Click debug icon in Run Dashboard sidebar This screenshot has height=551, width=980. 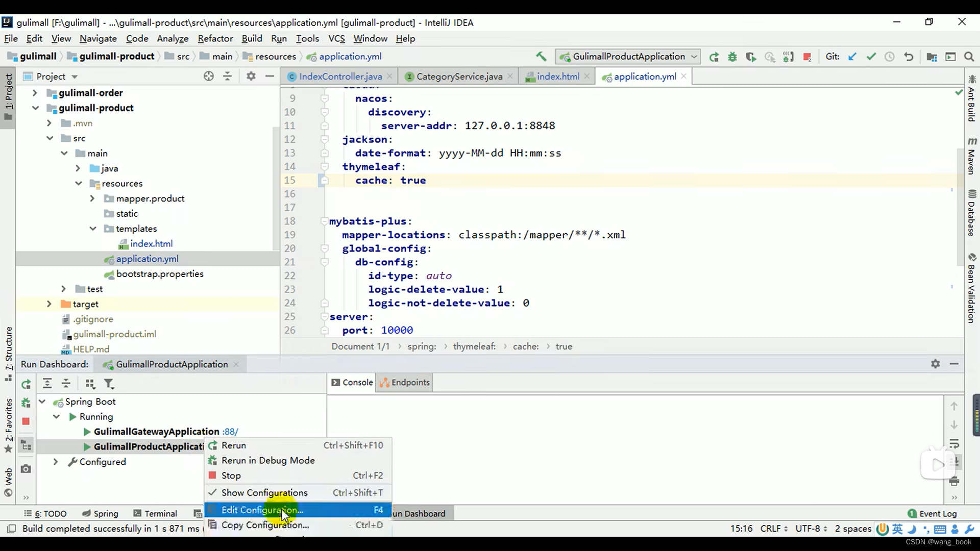tap(26, 403)
